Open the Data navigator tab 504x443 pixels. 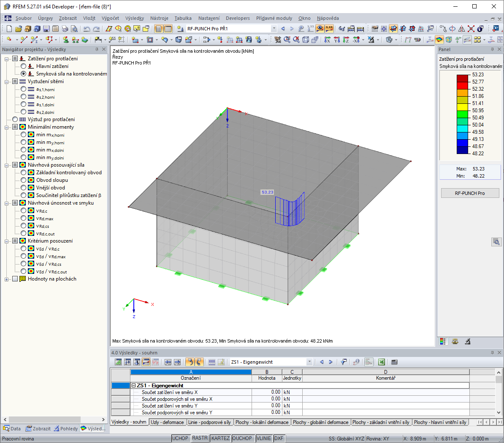(x=12, y=429)
